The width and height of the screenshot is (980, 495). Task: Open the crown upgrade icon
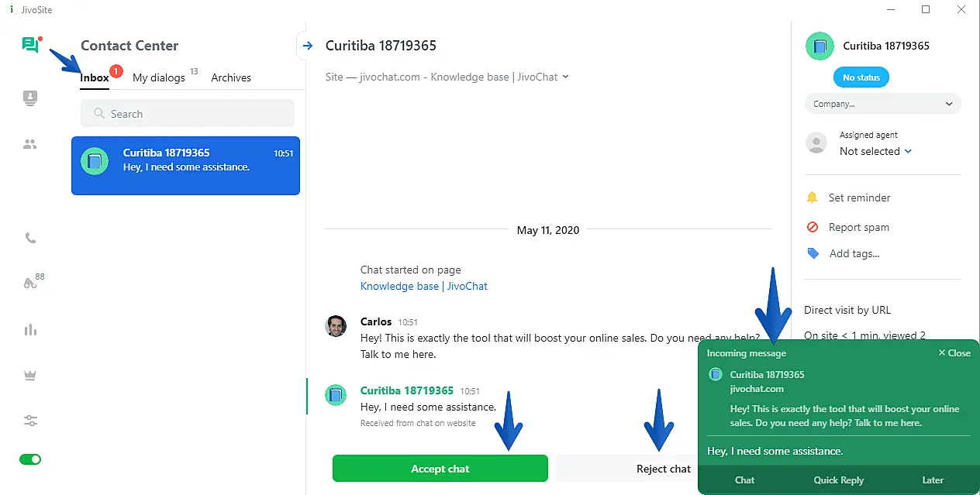pos(30,375)
